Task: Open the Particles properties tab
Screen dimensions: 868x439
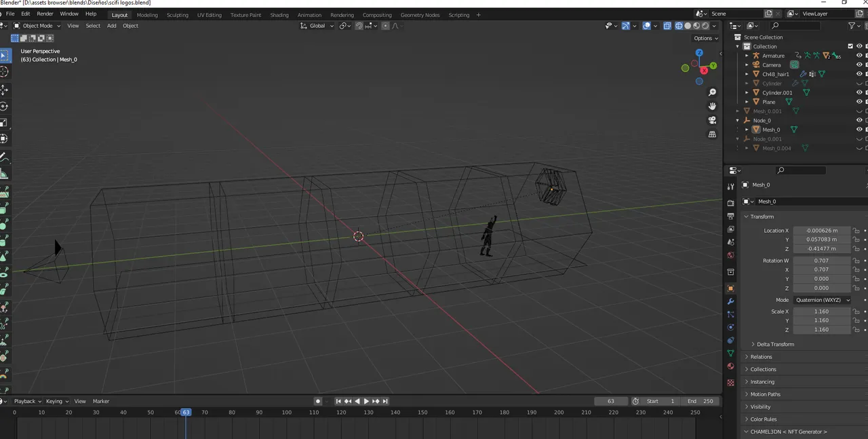Action: (x=730, y=314)
